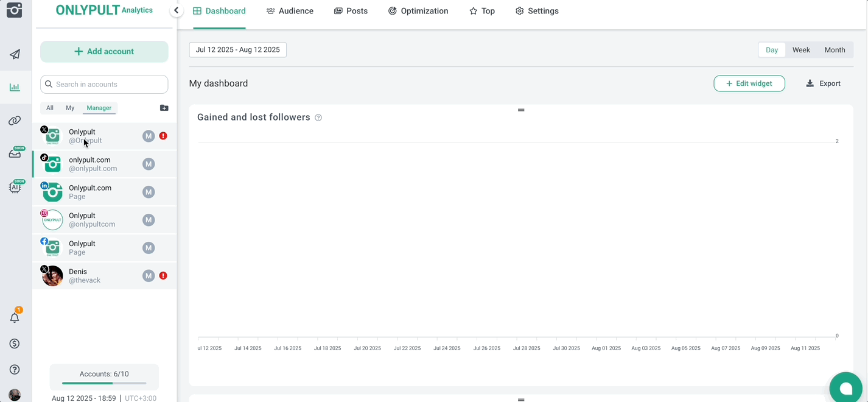Click the add folder icon
This screenshot has height=402, width=868.
(164, 108)
